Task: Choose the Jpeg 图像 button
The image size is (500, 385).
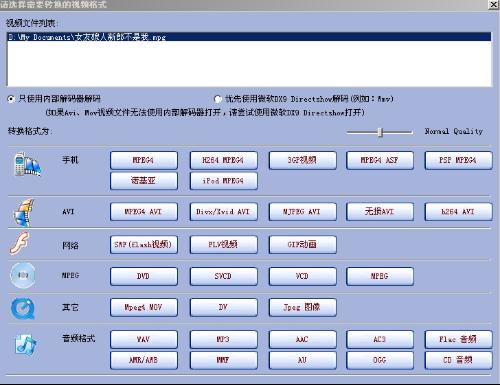Action: [302, 307]
